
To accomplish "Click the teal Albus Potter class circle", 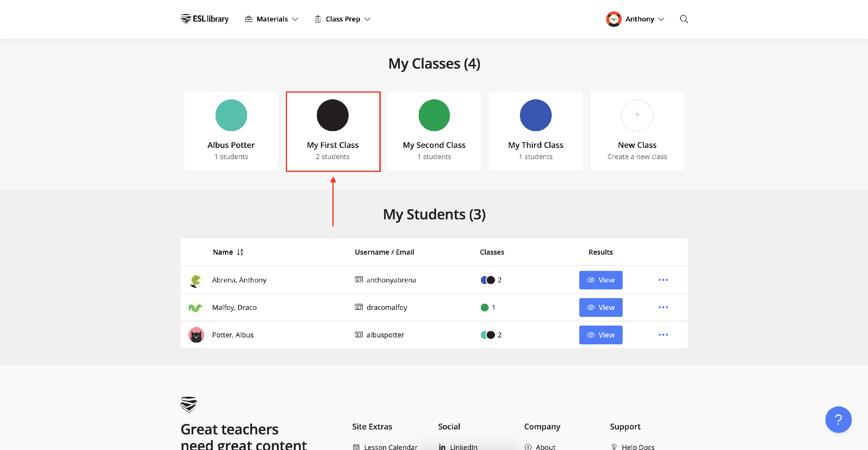I will coord(231,115).
